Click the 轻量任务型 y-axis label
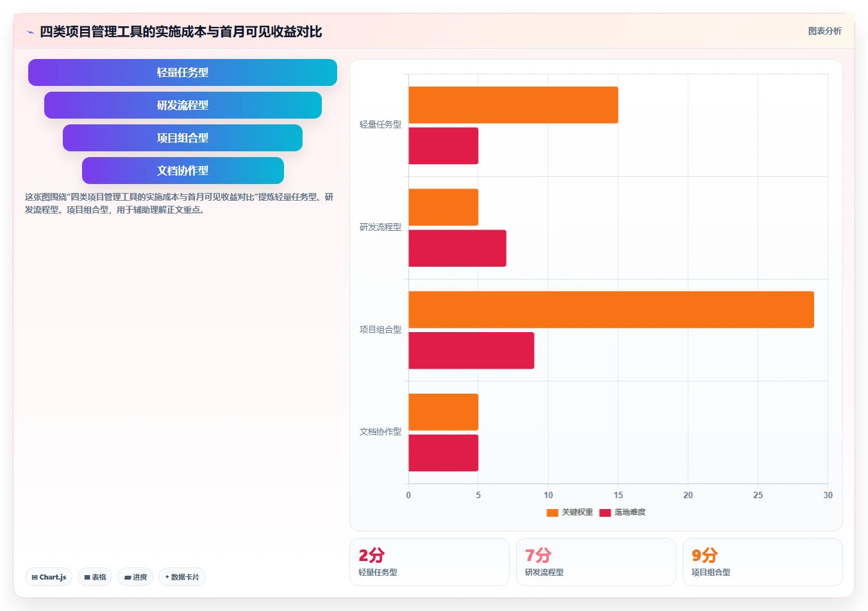The height and width of the screenshot is (611, 868). coord(380,124)
